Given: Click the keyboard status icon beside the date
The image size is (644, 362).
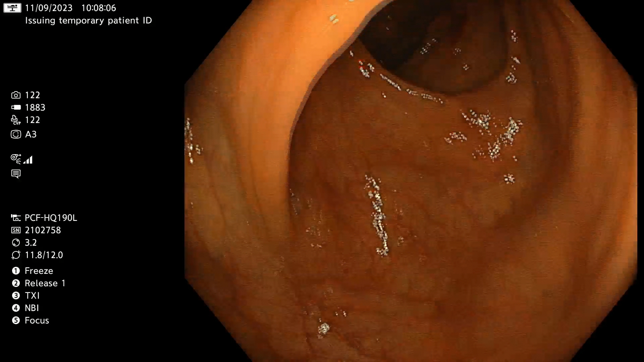Looking at the screenshot, I should (12, 8).
